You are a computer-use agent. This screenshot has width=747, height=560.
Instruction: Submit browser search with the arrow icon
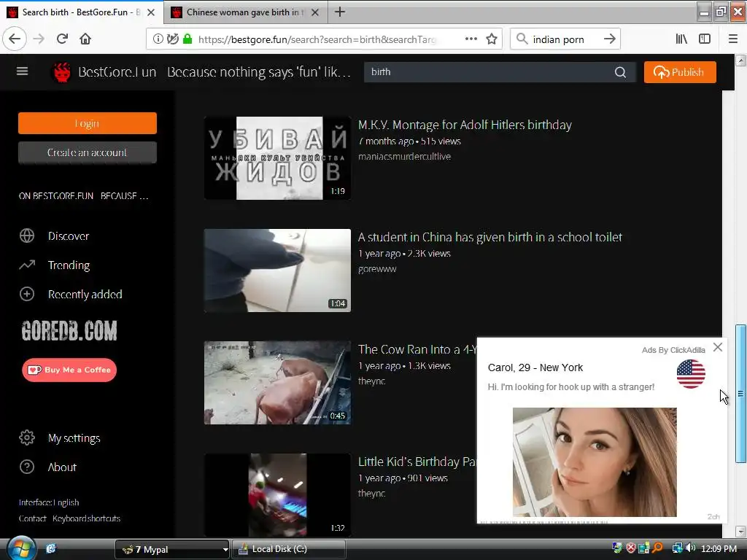point(609,39)
